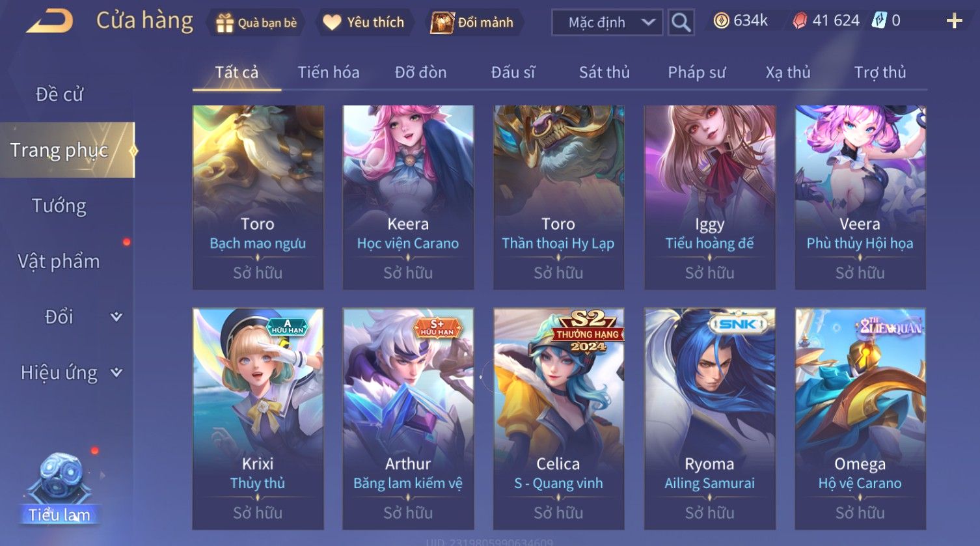Switch to the Sát thủ tab
This screenshot has width=980, height=546.
605,72
